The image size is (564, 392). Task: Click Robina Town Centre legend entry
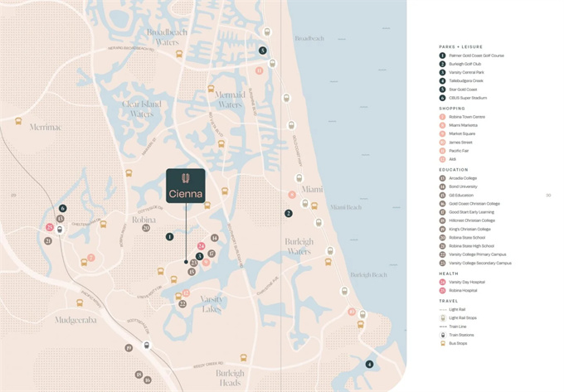(x=467, y=117)
